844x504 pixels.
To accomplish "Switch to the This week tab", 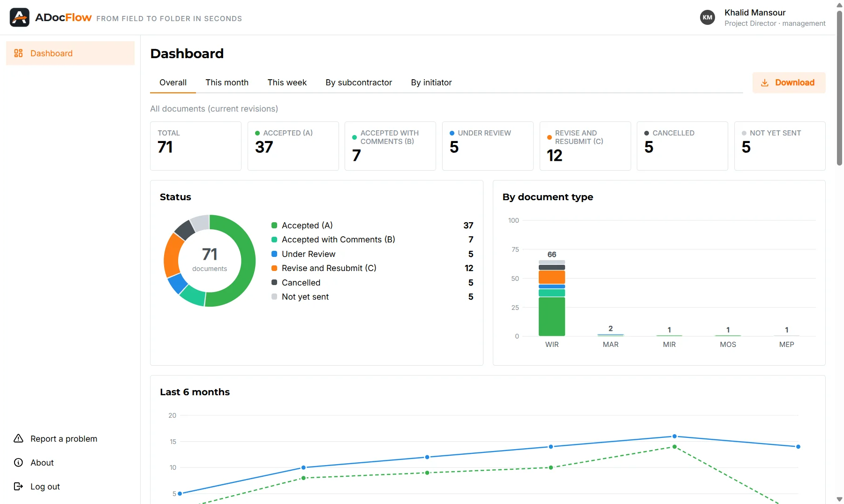I will tap(287, 83).
